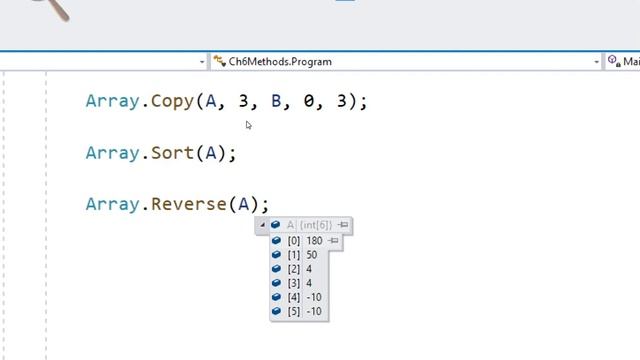Screen dimensions: 640x360
Task: Click the Main member method icon
Action: tap(614, 61)
